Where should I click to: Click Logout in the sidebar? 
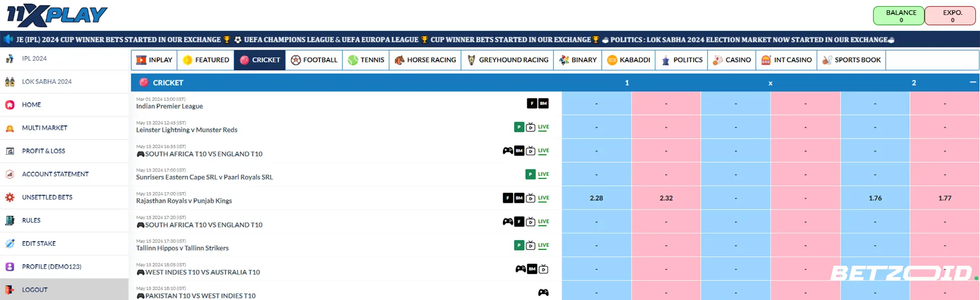[x=34, y=290]
